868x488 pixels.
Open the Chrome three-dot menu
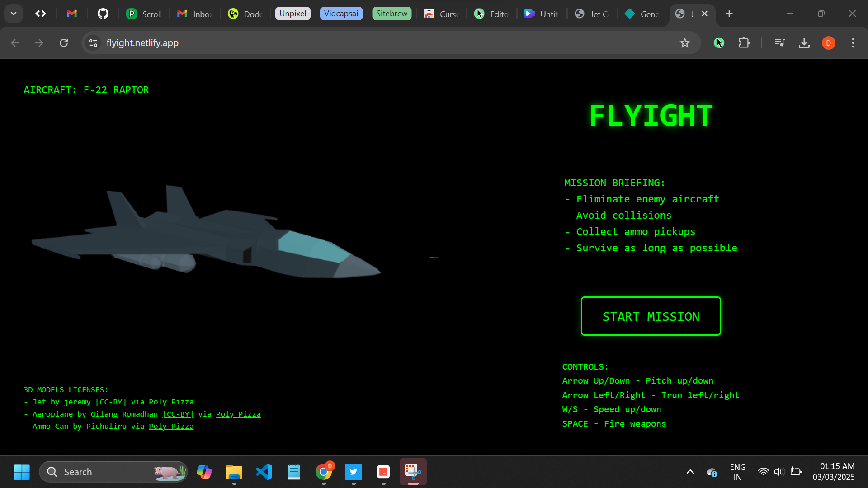(853, 43)
